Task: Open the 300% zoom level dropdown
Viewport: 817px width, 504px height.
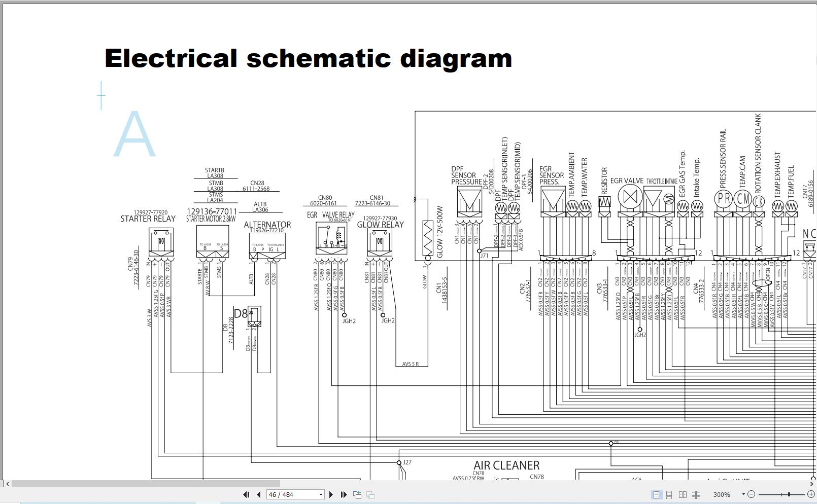Action: (743, 494)
